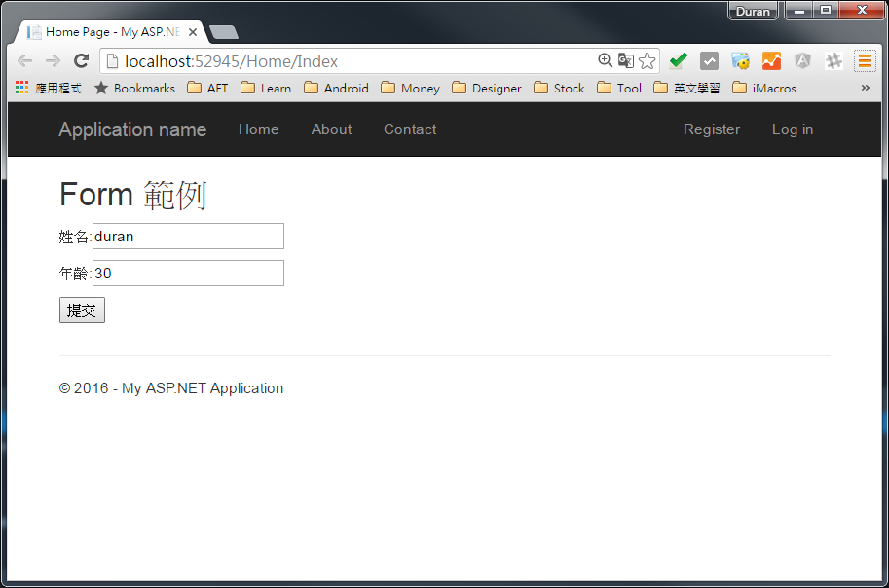Viewport: 889px width, 588px height.
Task: Open the Stock bookmark folder
Action: click(x=560, y=88)
